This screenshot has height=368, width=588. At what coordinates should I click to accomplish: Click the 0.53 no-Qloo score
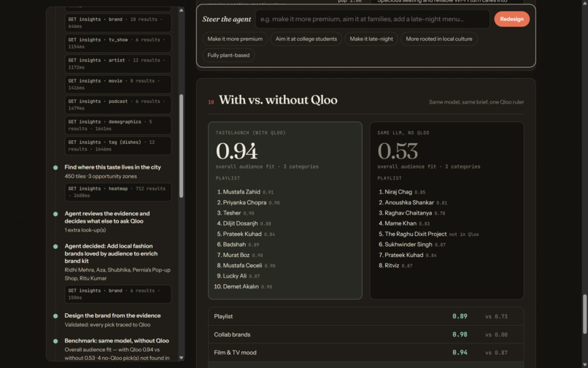(x=398, y=151)
